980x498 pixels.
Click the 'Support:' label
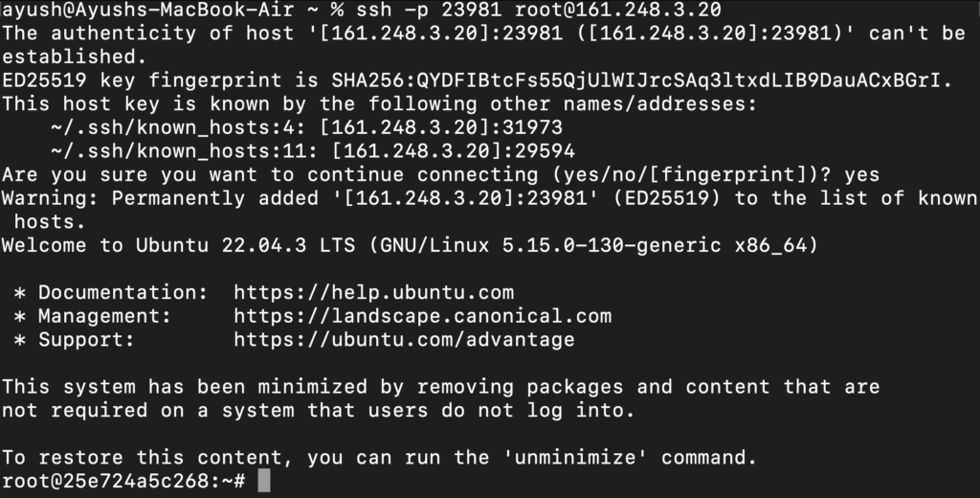tap(87, 339)
